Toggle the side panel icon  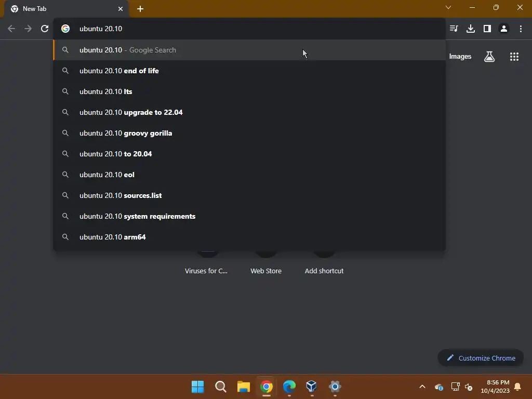(x=487, y=29)
